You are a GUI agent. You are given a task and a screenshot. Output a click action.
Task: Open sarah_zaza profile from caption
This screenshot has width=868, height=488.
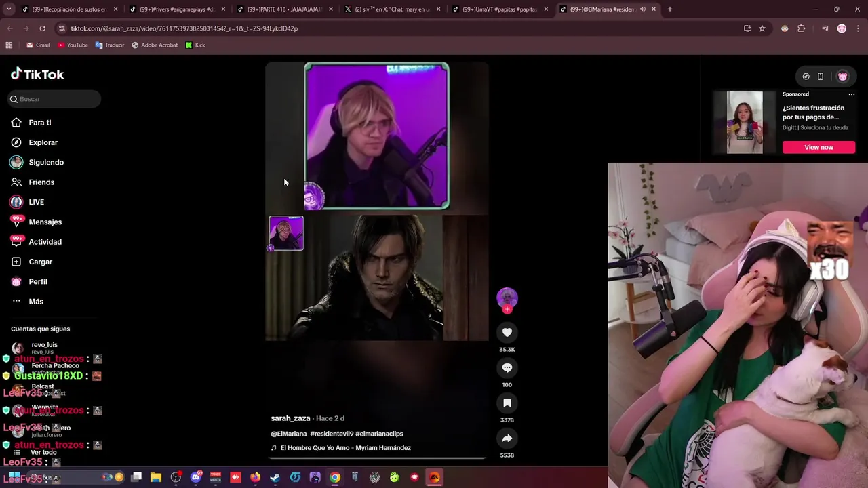point(290,418)
